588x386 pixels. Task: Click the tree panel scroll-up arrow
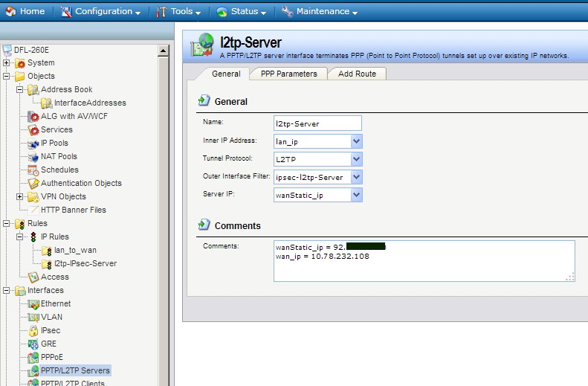[163, 51]
